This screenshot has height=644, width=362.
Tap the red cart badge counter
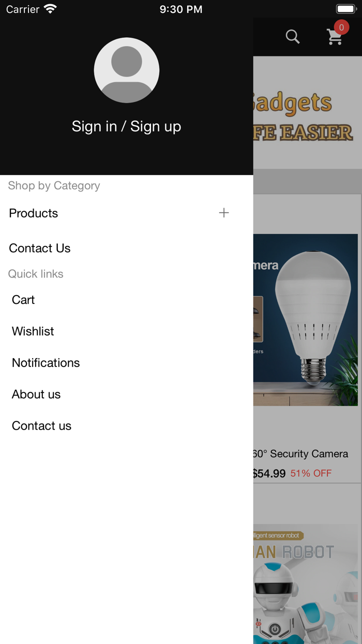[x=341, y=27]
